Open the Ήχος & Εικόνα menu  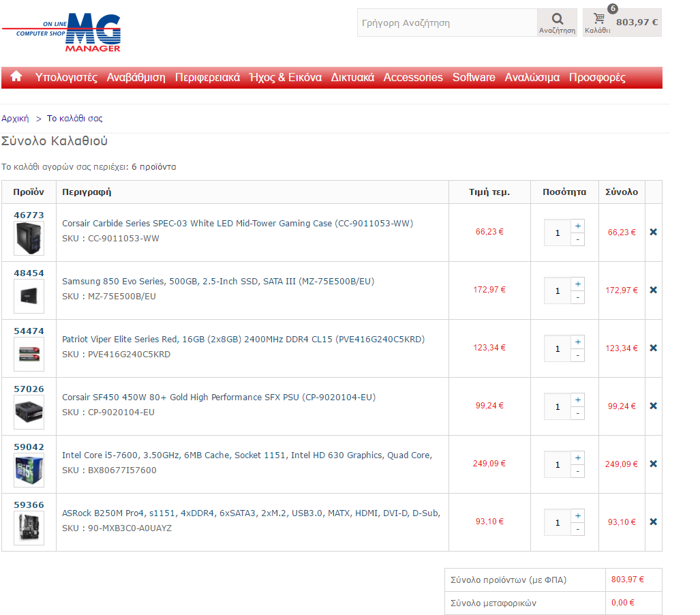[286, 77]
